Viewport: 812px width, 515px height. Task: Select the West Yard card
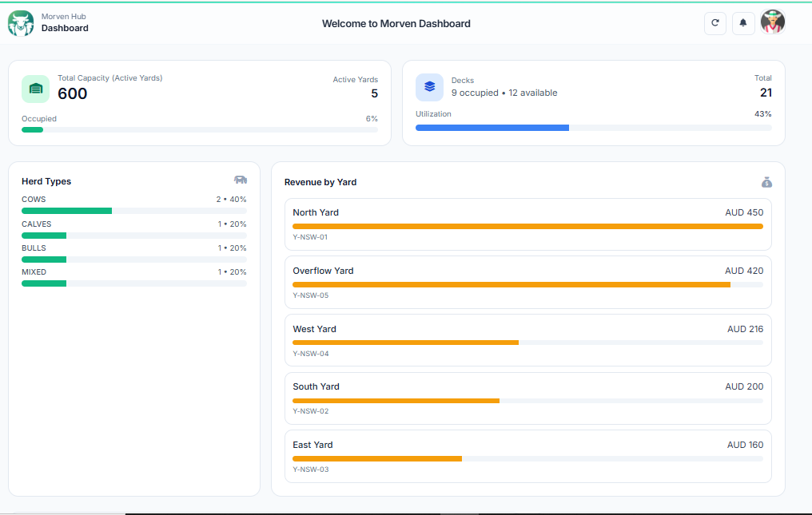click(527, 339)
